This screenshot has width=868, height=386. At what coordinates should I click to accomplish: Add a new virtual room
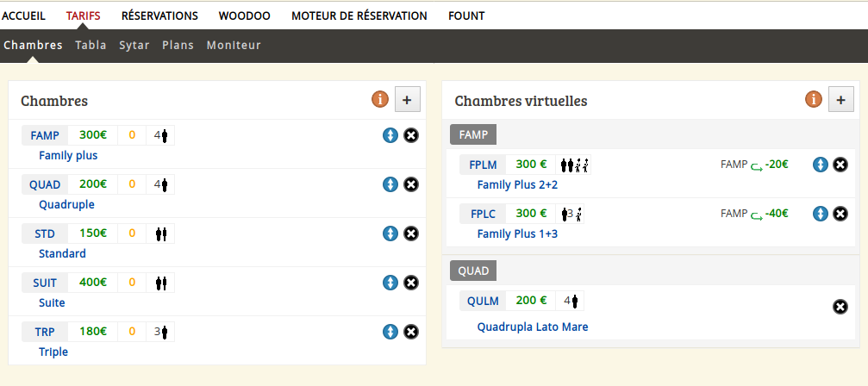click(841, 100)
